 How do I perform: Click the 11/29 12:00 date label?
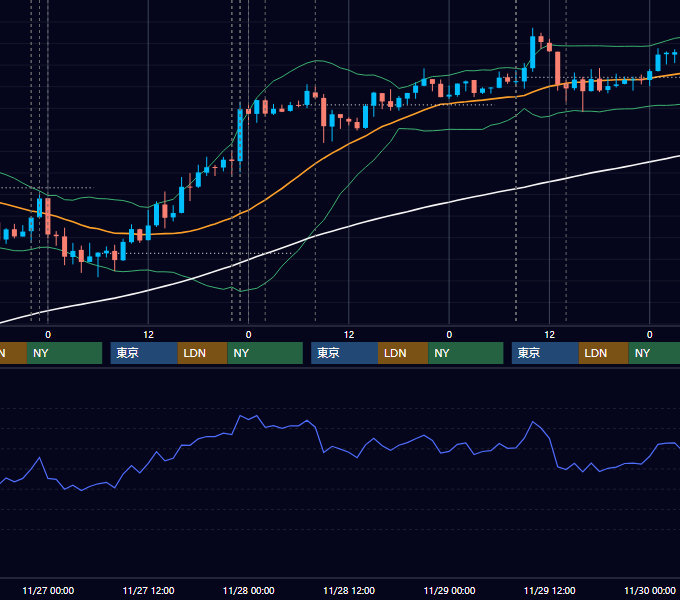(549, 590)
